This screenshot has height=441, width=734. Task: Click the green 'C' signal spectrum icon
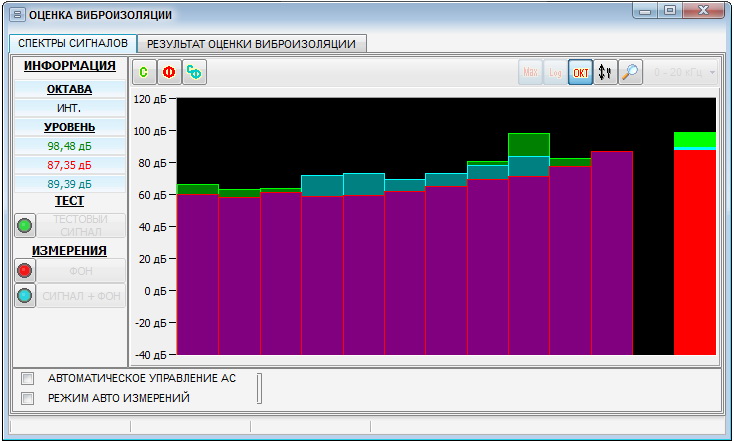click(x=144, y=72)
